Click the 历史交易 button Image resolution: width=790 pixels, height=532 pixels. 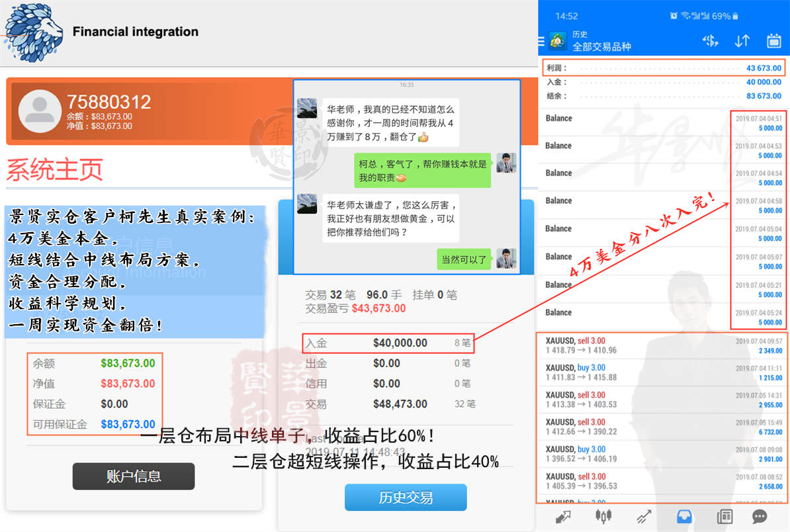406,497
